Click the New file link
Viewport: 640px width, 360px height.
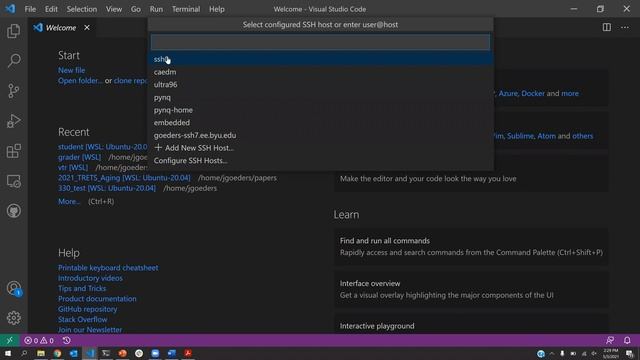pos(71,70)
